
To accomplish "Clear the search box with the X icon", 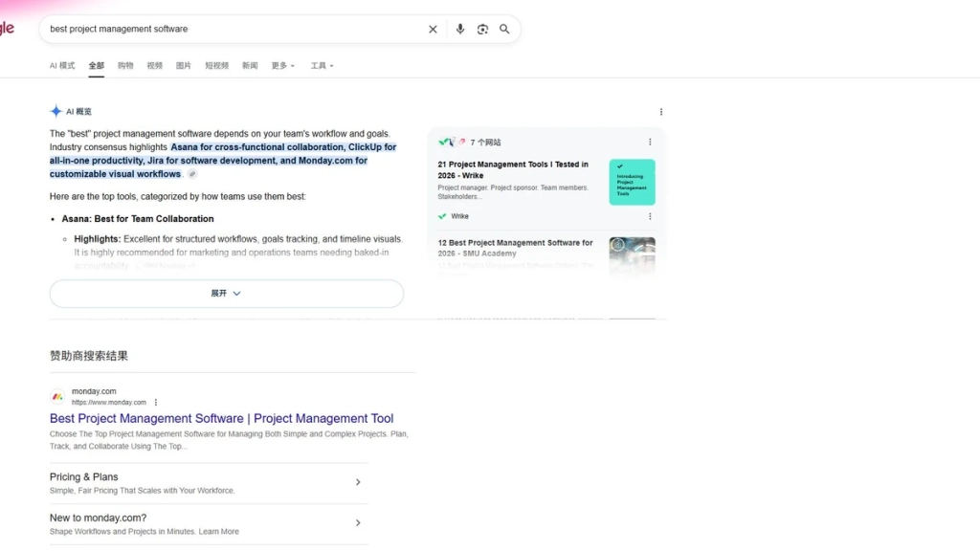I will coord(433,30).
